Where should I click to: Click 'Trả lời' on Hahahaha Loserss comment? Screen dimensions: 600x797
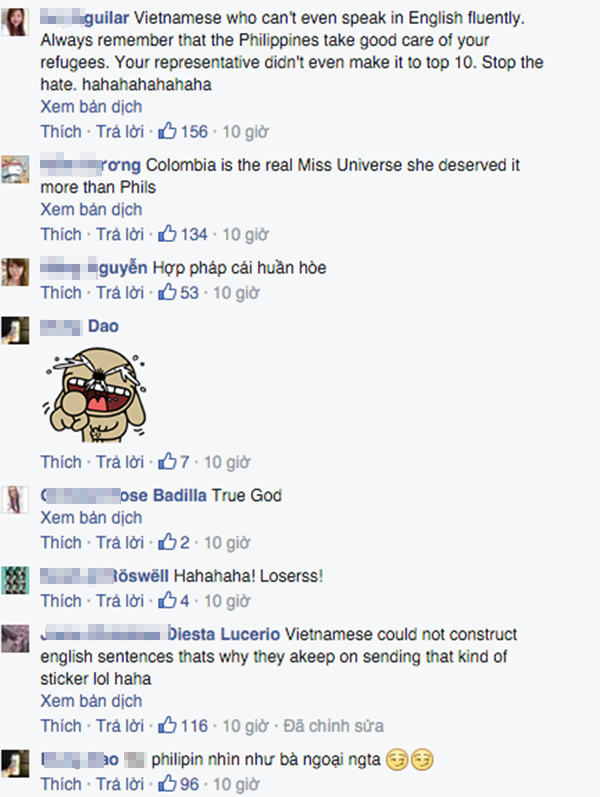pos(120,601)
